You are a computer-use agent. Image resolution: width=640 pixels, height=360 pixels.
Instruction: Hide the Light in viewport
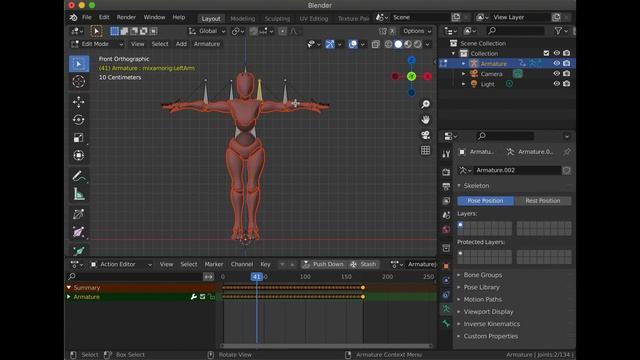(x=556, y=84)
